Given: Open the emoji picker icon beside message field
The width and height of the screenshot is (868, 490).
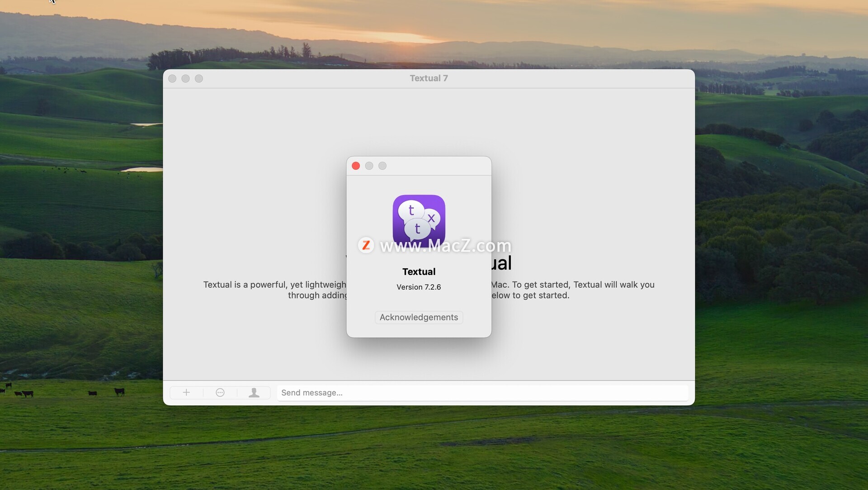Looking at the screenshot, I should [x=220, y=393].
